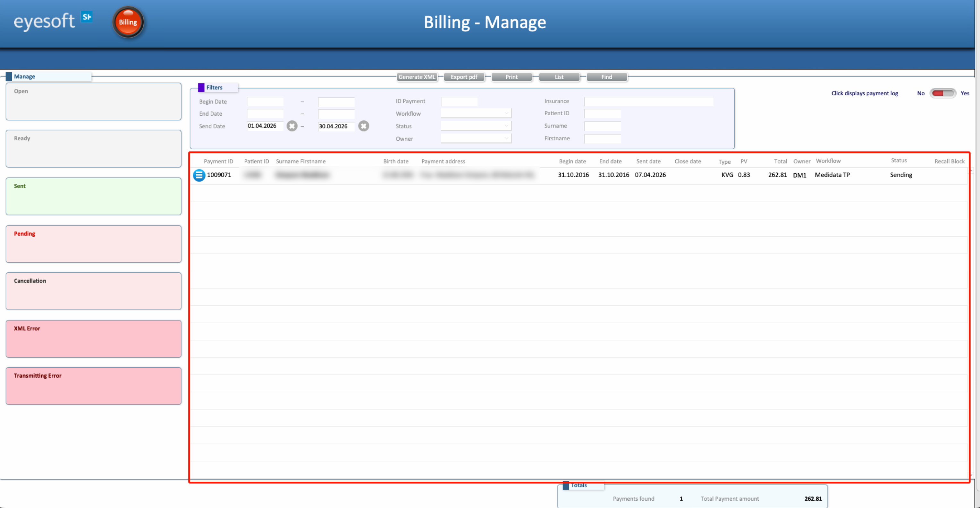
Task: Click the ID Payment input field
Action: click(459, 101)
